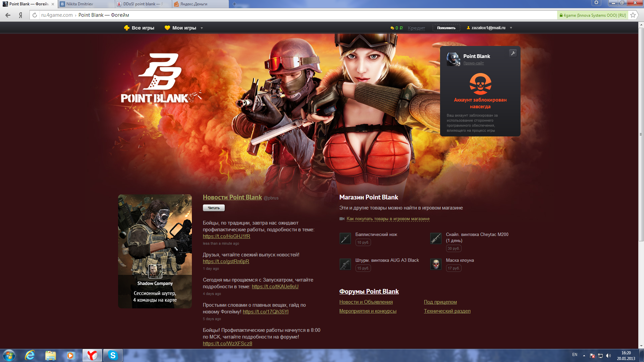Click the volume speaker tray icon
The width and height of the screenshot is (644, 362).
[608, 356]
